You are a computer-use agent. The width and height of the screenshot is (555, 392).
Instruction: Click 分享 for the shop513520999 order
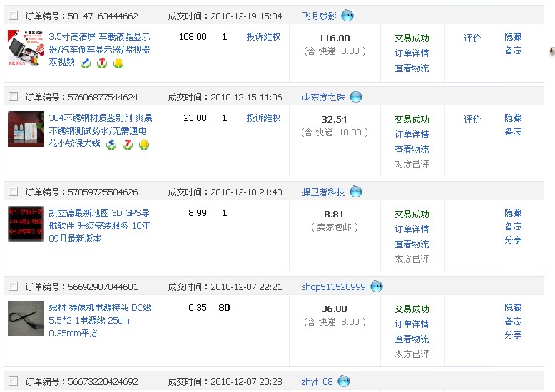[x=513, y=335]
